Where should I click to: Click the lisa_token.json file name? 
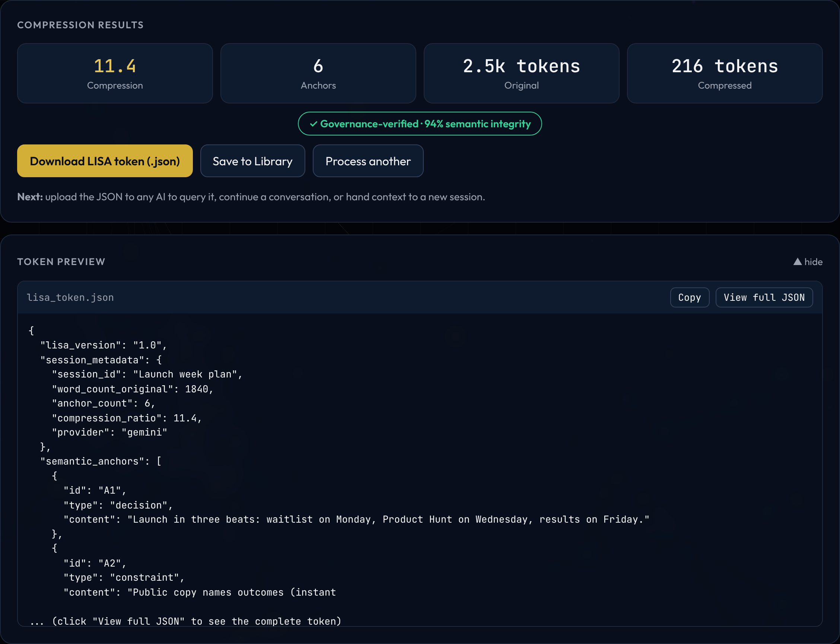tap(70, 297)
